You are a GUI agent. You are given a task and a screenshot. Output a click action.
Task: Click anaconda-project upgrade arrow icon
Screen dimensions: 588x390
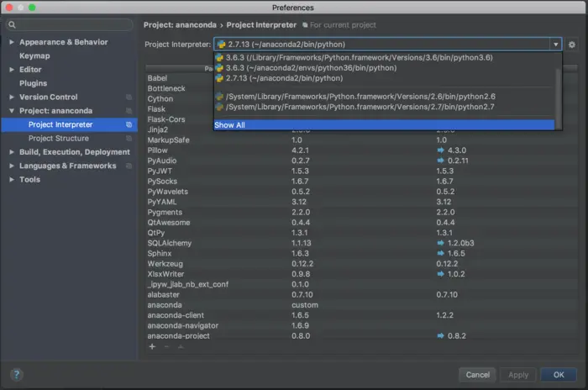[x=441, y=335]
